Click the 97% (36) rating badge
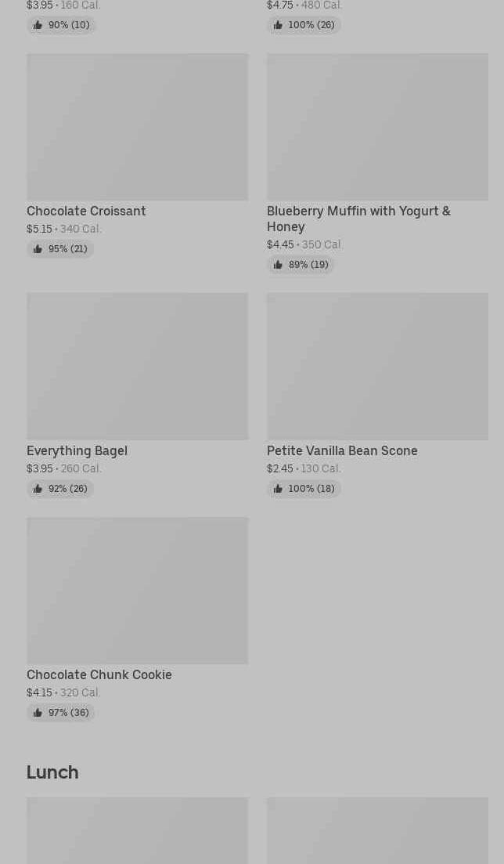 [x=61, y=713]
